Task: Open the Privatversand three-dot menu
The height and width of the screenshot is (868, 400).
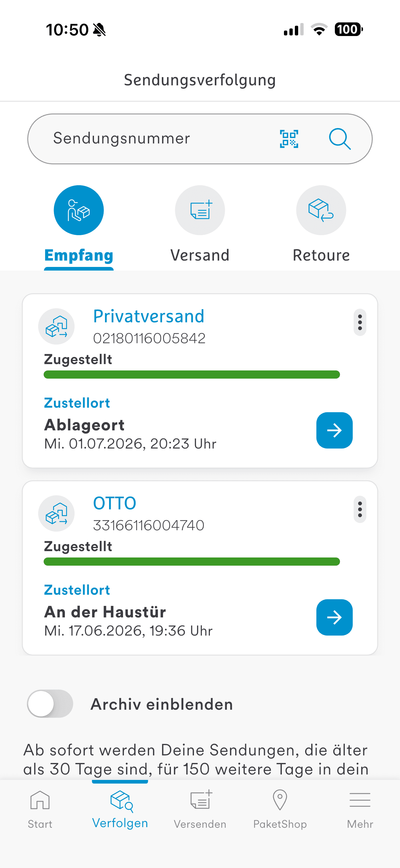Action: [360, 322]
